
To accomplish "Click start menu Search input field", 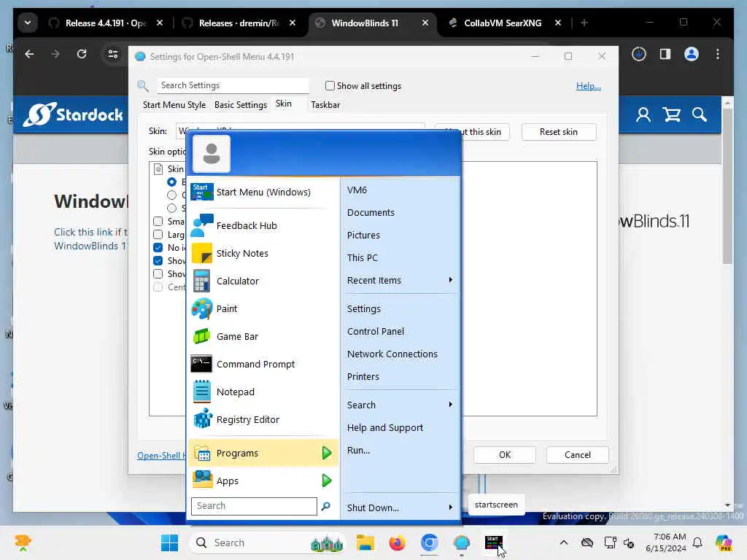I will click(254, 506).
